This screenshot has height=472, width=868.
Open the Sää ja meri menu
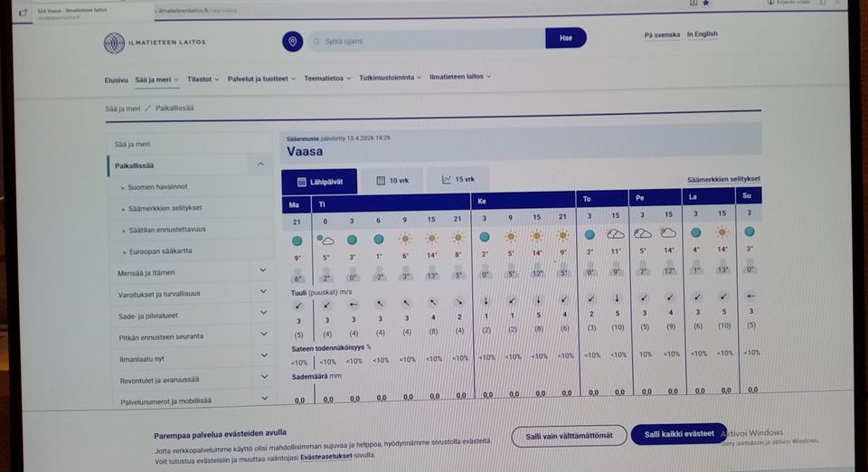[x=156, y=80]
